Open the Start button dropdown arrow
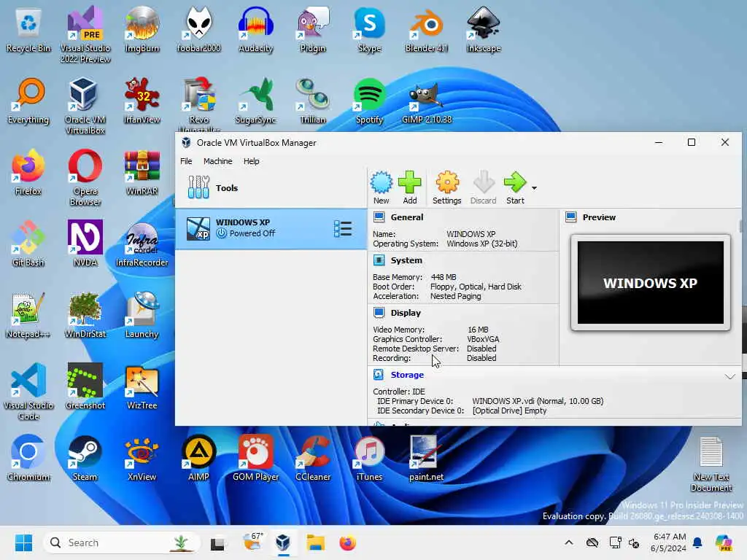Image resolution: width=747 pixels, height=560 pixels. click(x=534, y=188)
